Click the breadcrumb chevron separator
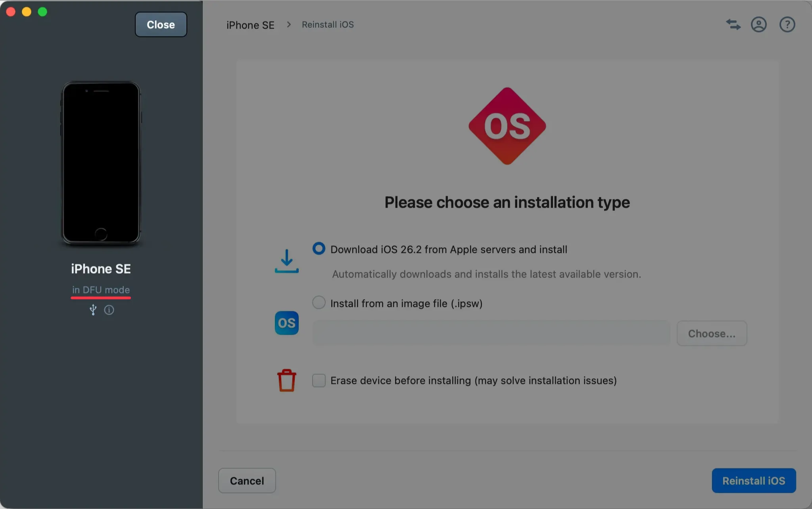Image resolution: width=812 pixels, height=509 pixels. [x=289, y=25]
